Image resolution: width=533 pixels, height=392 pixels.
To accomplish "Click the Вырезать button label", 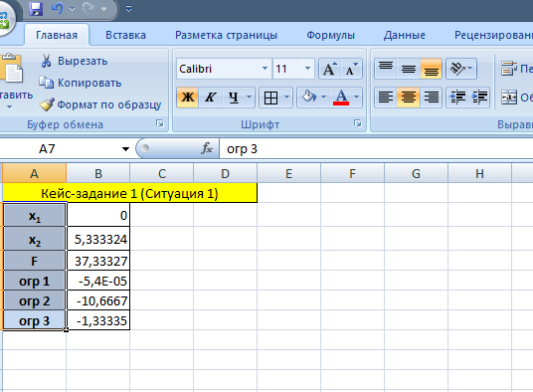I will [x=83, y=61].
